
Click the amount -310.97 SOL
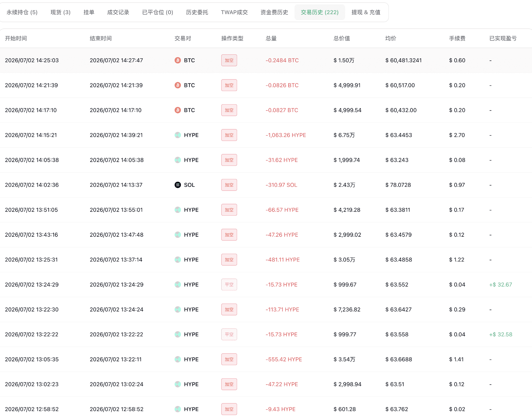click(x=281, y=185)
